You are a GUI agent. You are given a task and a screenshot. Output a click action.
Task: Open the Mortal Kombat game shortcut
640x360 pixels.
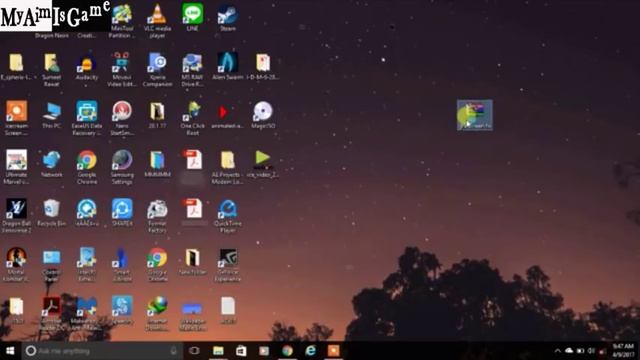click(16, 264)
